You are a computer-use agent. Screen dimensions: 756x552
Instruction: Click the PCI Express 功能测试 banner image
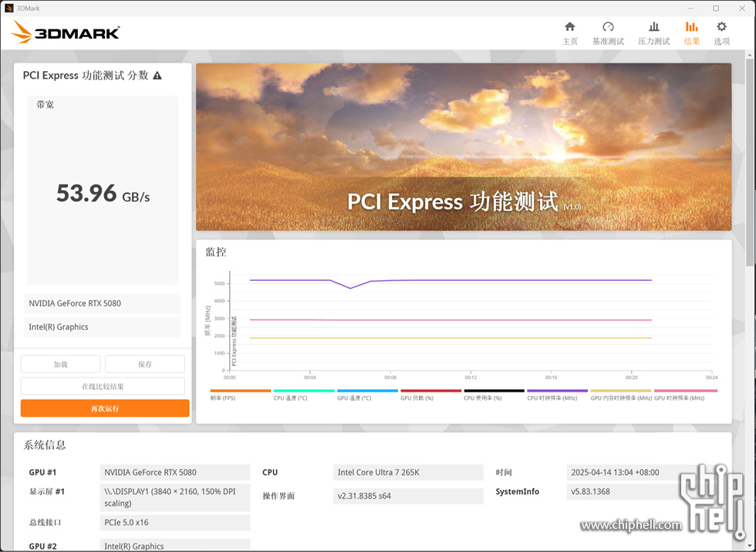point(464,147)
